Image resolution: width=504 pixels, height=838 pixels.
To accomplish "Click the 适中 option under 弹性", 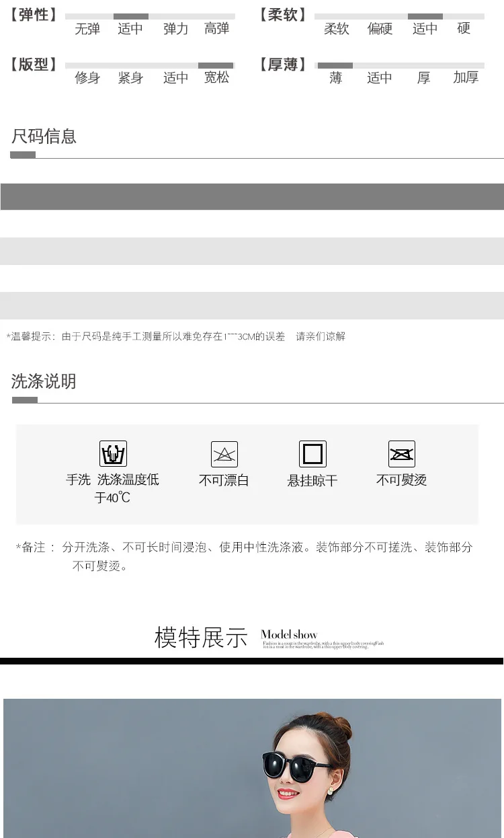I will click(130, 29).
